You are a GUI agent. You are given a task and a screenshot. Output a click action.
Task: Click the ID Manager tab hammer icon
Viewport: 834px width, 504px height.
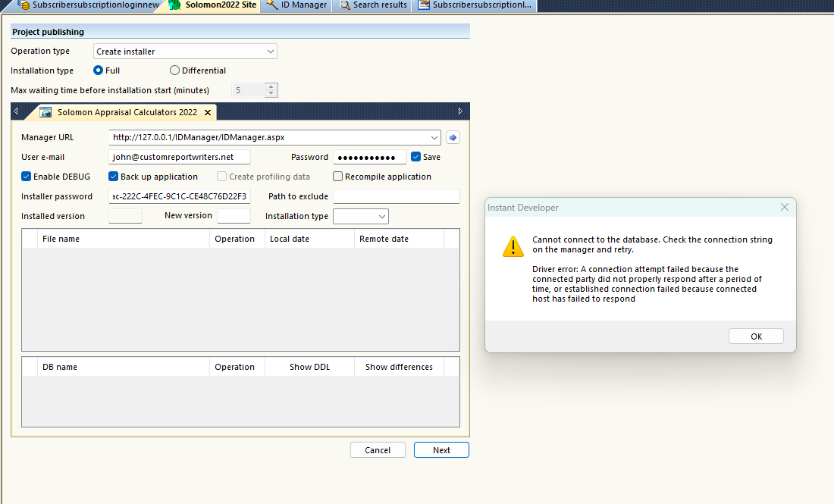271,5
